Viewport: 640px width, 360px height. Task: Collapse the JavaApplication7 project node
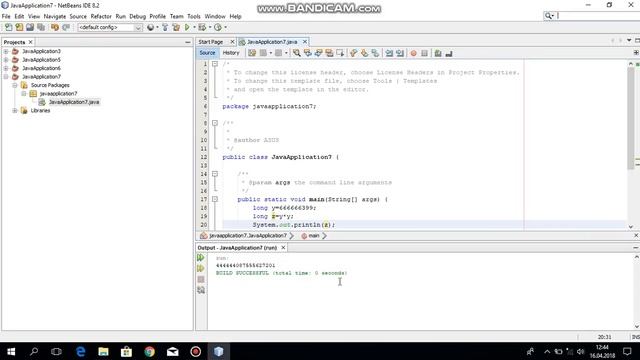pyautogui.click(x=6, y=77)
